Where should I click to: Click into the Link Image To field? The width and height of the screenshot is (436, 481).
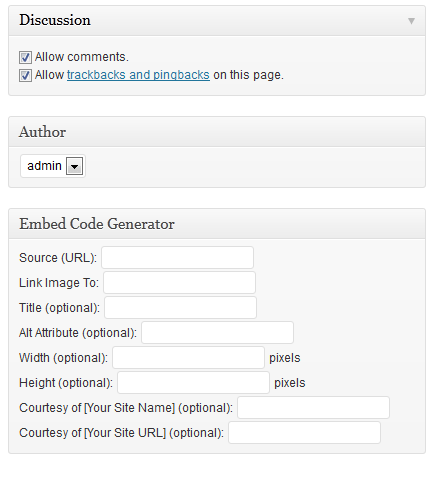click(179, 283)
